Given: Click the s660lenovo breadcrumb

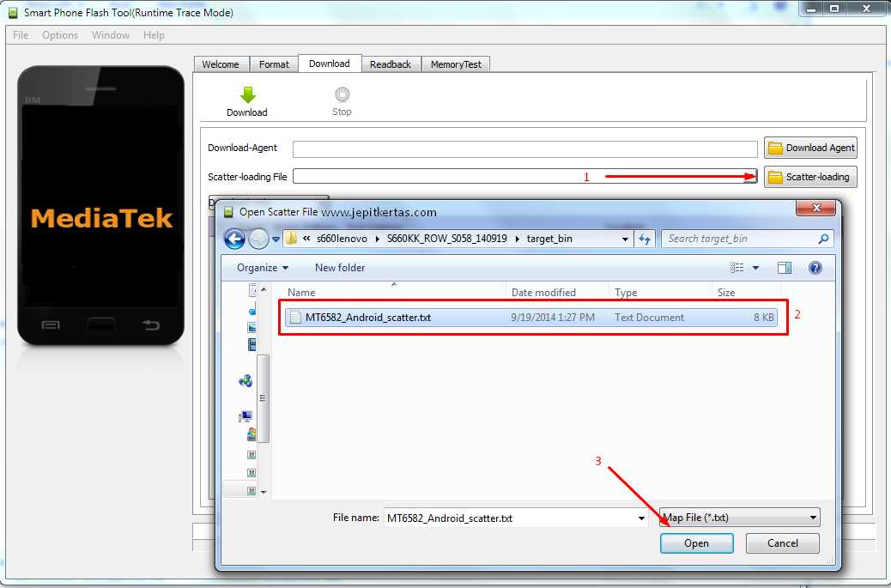Looking at the screenshot, I should [x=342, y=239].
